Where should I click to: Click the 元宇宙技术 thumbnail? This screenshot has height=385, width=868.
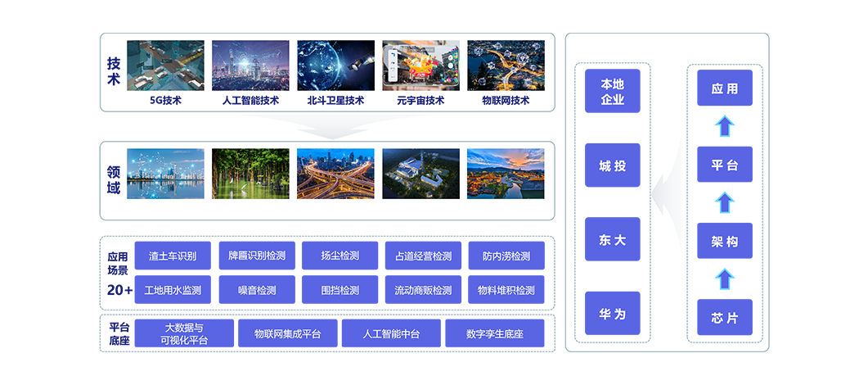[421, 66]
